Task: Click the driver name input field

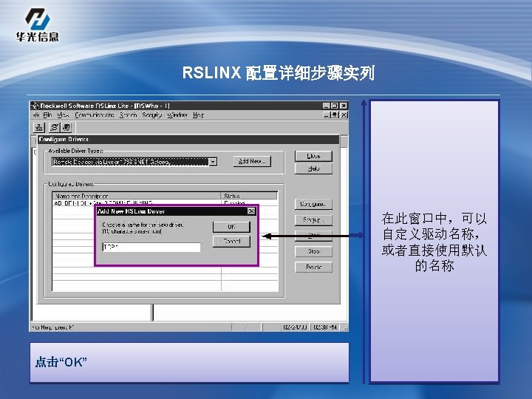Action: tap(151, 247)
